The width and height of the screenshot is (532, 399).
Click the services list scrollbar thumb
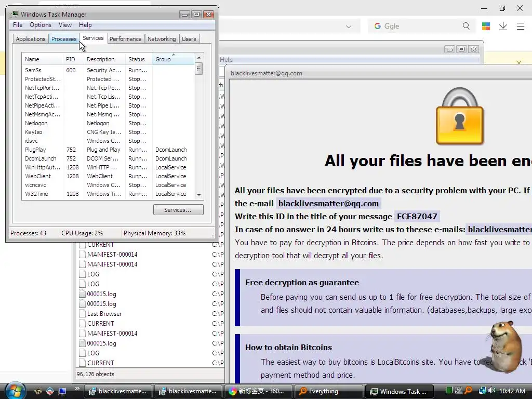[x=199, y=68]
